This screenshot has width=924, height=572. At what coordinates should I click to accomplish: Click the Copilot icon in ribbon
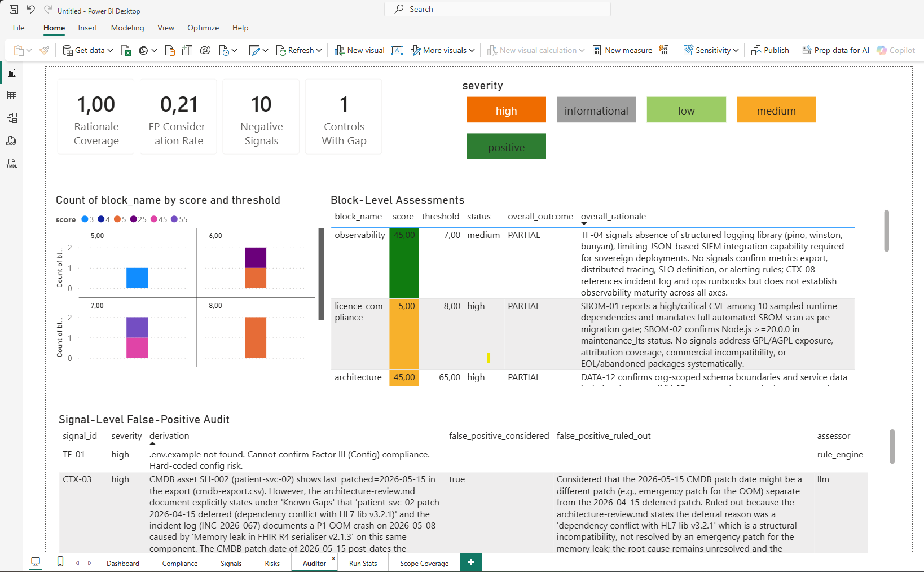coord(882,50)
